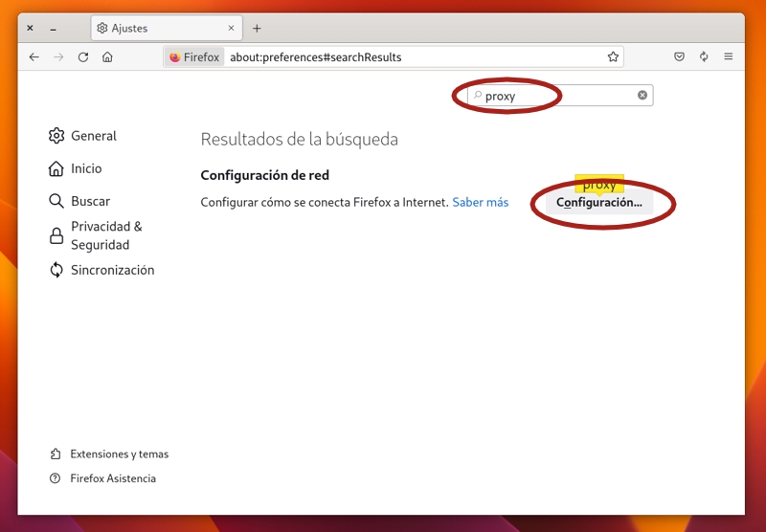Image resolution: width=766 pixels, height=532 pixels.
Task: Go to the home page via house icon
Action: pos(107,56)
